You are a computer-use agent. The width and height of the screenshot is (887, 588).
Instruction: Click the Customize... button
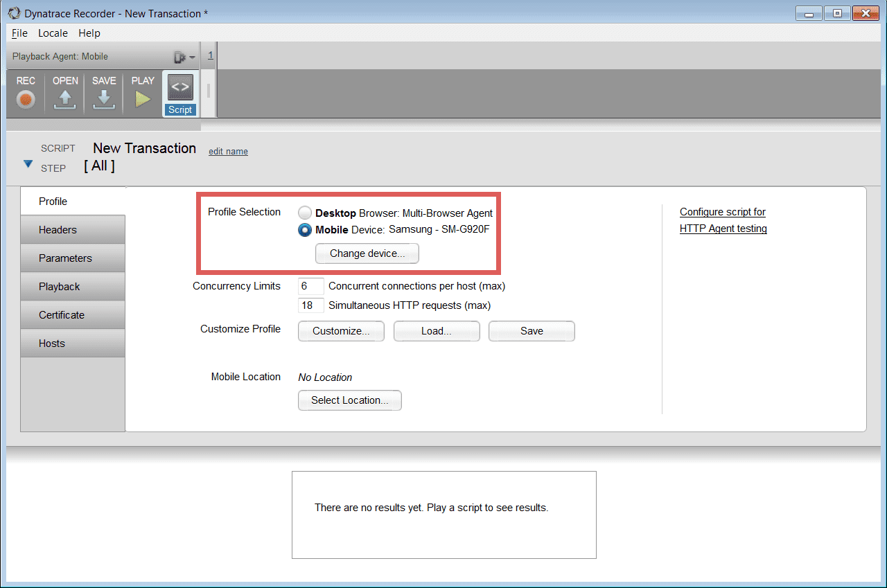[x=341, y=331]
